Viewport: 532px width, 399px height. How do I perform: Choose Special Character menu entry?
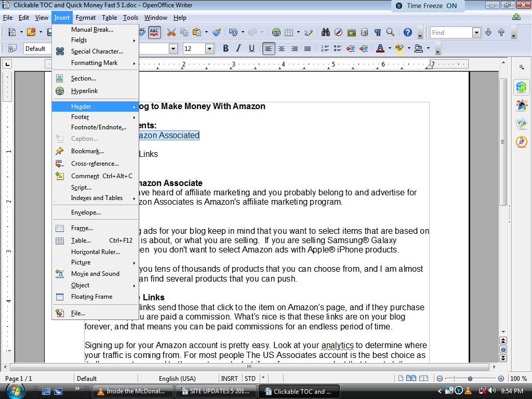[96, 51]
